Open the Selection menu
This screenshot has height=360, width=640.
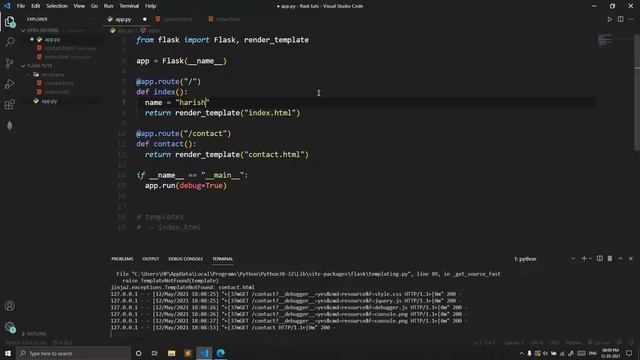57,6
